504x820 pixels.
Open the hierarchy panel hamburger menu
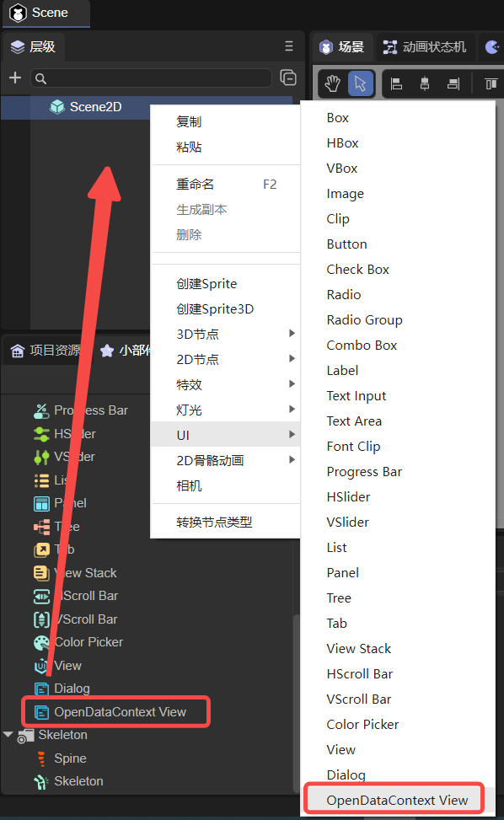tap(288, 46)
